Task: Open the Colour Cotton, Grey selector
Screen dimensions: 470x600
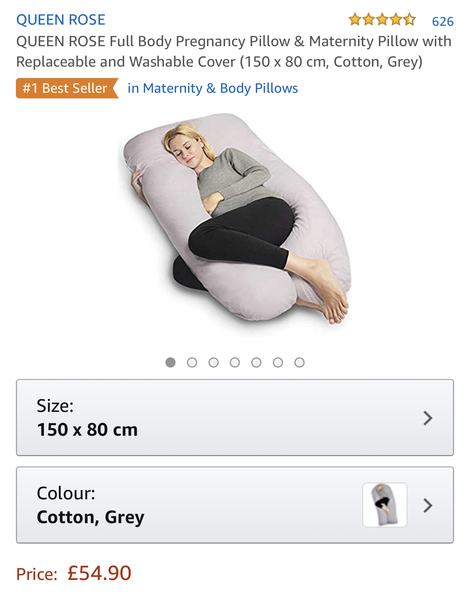Action: [235, 505]
